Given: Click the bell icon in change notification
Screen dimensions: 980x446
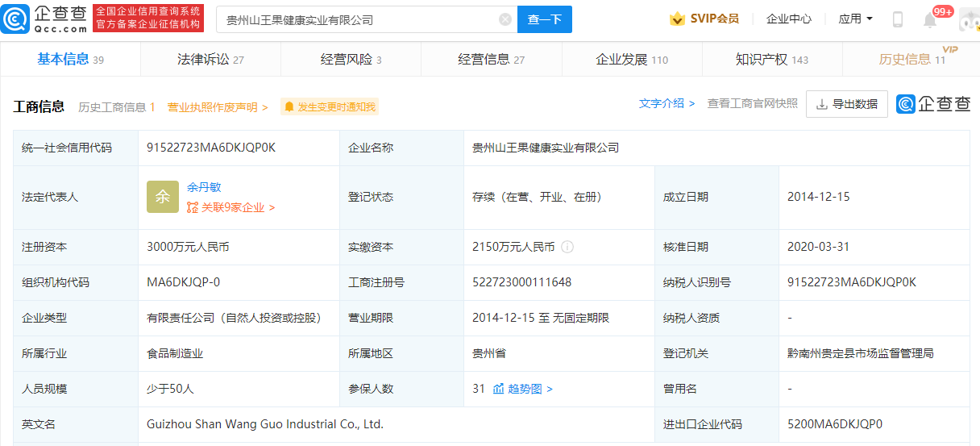Looking at the screenshot, I should [289, 106].
